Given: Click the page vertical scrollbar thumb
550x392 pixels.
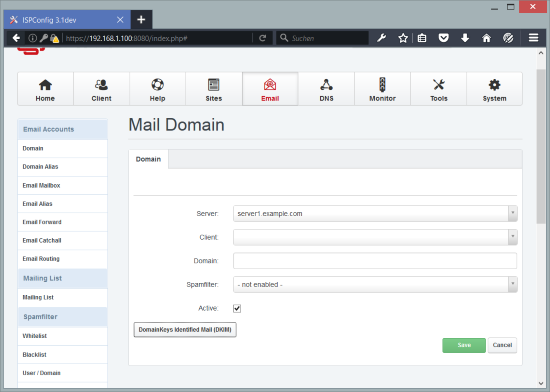Looking at the screenshot, I should click(541, 146).
